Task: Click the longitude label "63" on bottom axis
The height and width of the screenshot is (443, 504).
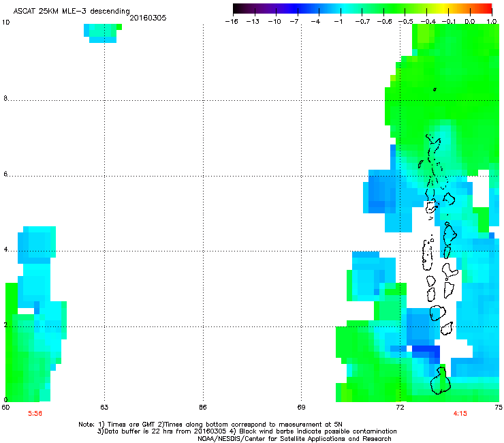Action: tap(104, 407)
